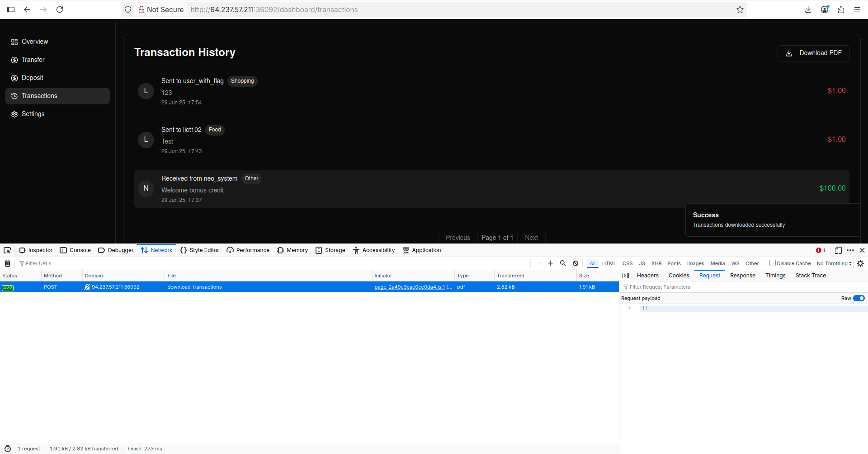Click the Download PDF button
The image size is (868, 454).
(x=813, y=53)
